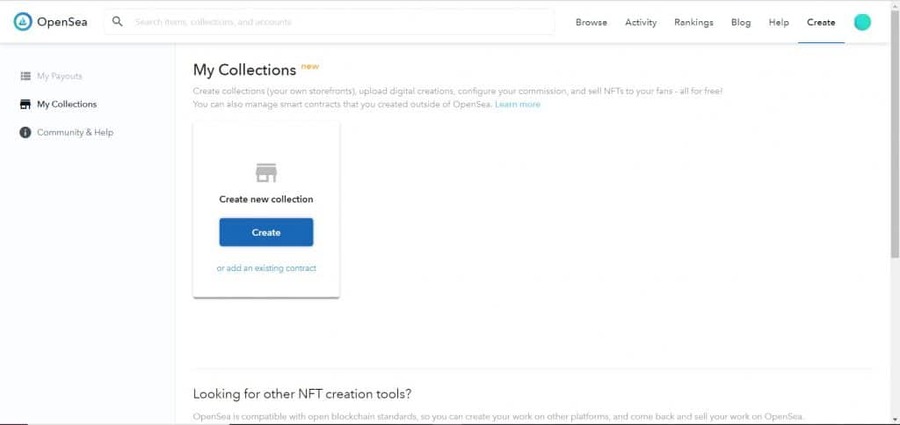Click the storefront icon in the collection card
900x425 pixels.
[266, 173]
